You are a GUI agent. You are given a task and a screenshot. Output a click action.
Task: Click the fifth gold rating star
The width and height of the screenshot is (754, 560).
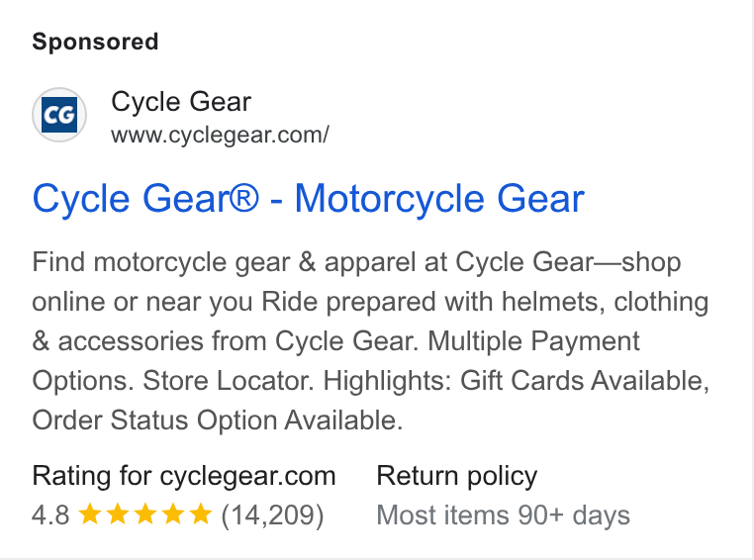pyautogui.click(x=201, y=513)
